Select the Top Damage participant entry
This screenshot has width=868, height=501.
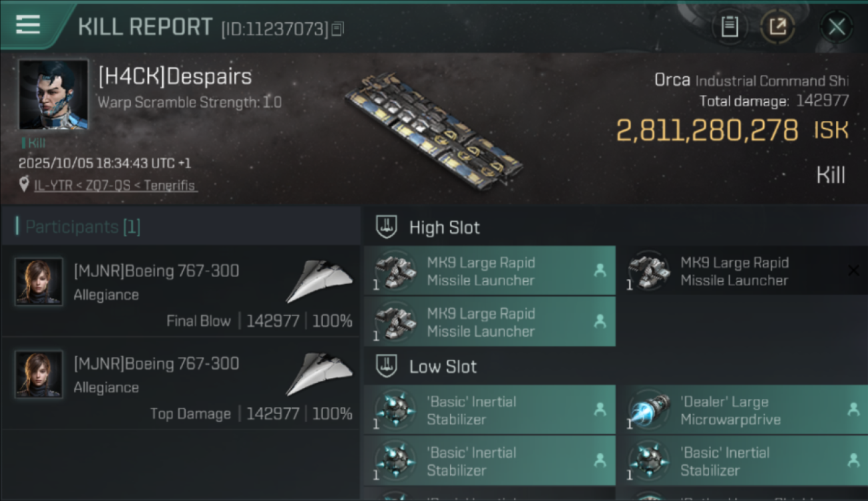pyautogui.click(x=180, y=383)
